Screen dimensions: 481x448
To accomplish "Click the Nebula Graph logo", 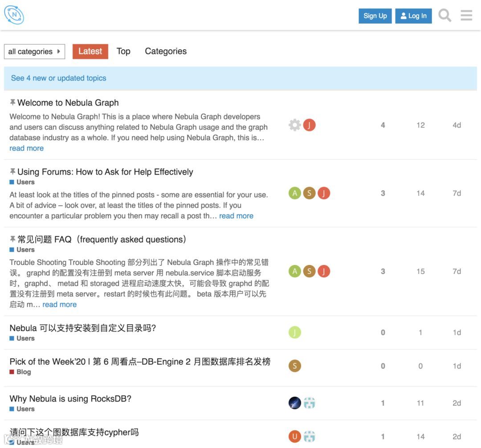I will (x=14, y=15).
